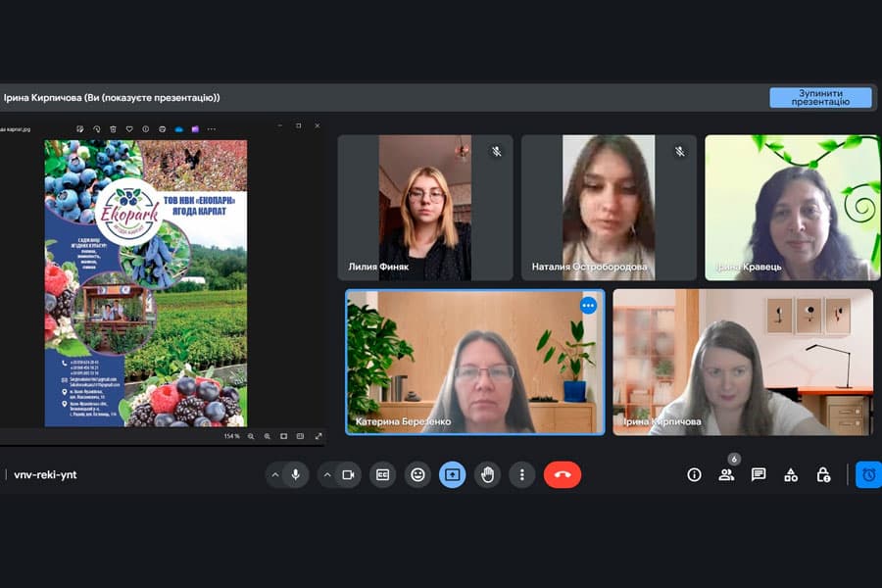Zoom in in photo viewer
The height and width of the screenshot is (588, 882).
[x=268, y=436]
